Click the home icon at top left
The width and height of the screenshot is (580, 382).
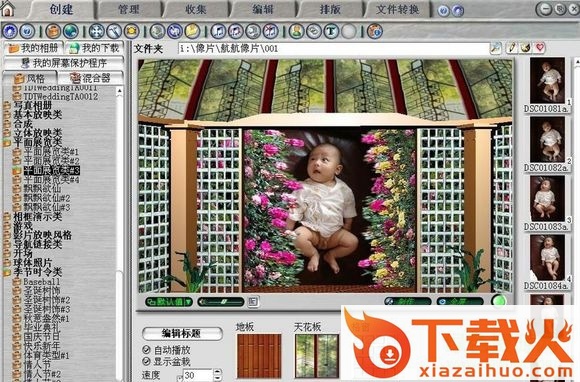coord(7,9)
